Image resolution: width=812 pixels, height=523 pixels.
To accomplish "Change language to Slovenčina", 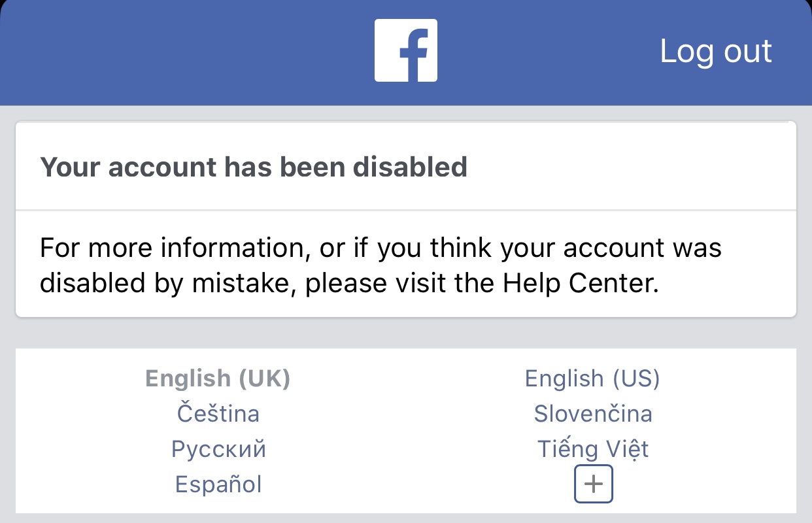I will 592,414.
